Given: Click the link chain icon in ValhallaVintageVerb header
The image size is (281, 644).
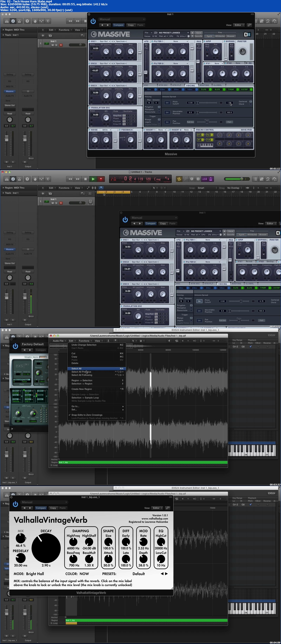Looking at the screenshot, I should [x=168, y=508].
